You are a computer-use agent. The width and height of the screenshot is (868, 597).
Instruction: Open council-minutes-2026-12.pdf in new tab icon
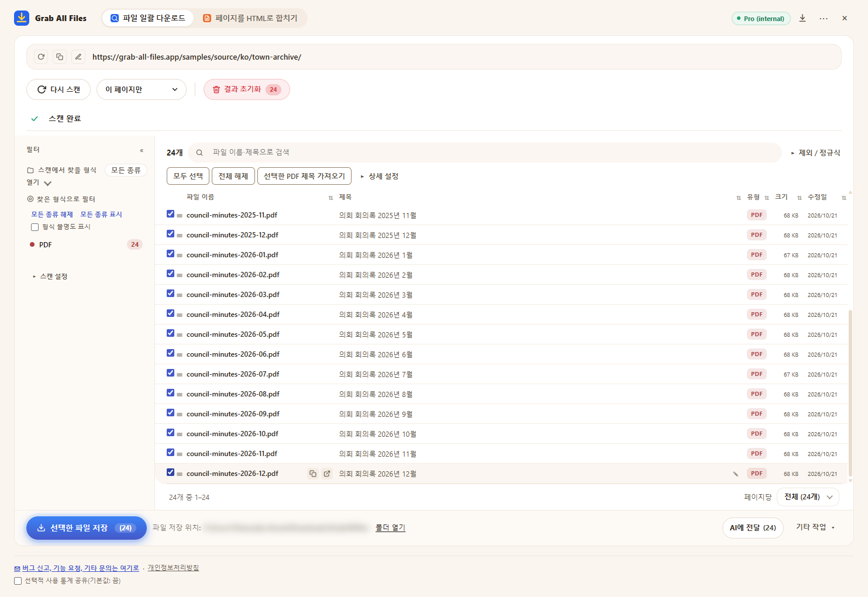(327, 474)
